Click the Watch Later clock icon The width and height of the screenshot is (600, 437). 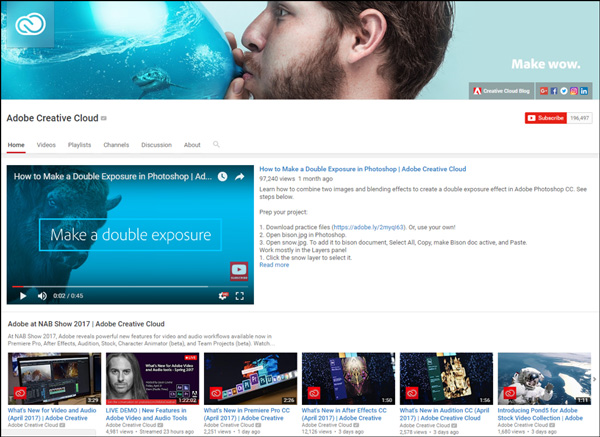click(222, 176)
